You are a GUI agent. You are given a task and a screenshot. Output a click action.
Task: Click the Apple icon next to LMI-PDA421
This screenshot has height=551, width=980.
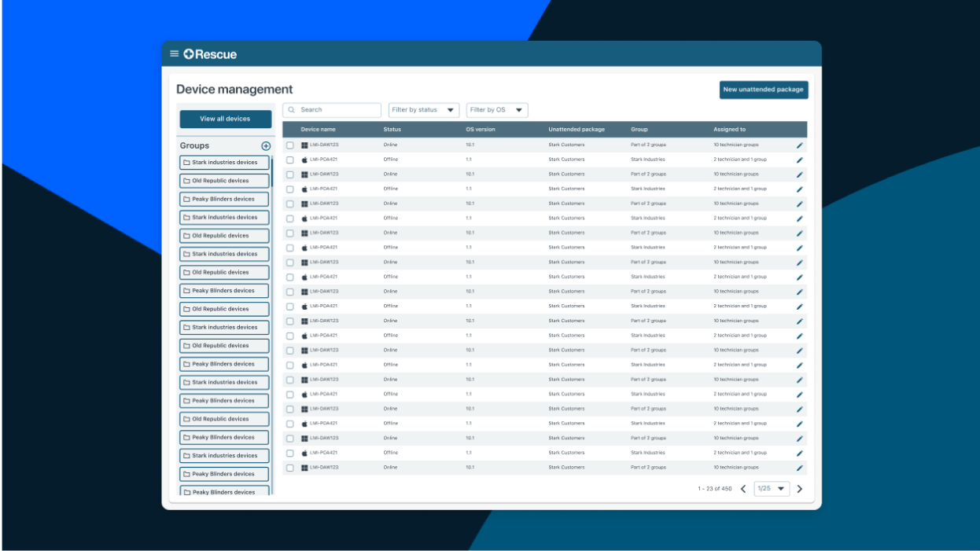[304, 159]
